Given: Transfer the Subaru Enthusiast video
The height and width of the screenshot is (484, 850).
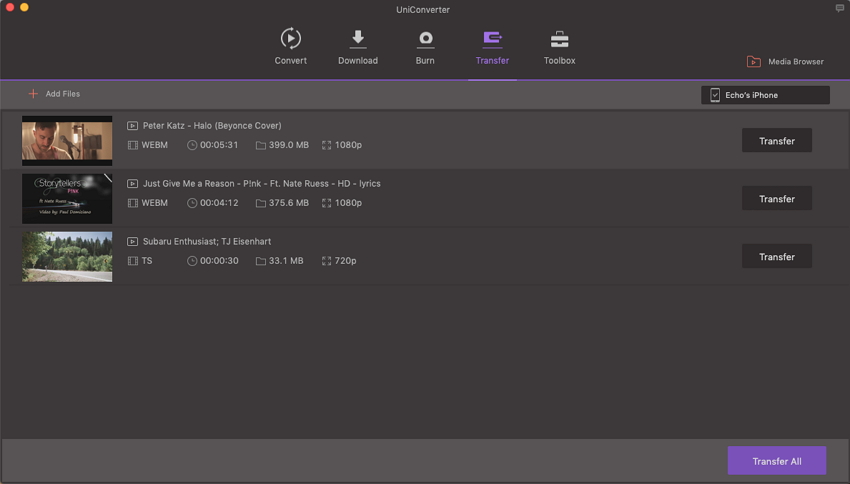Looking at the screenshot, I should point(776,257).
